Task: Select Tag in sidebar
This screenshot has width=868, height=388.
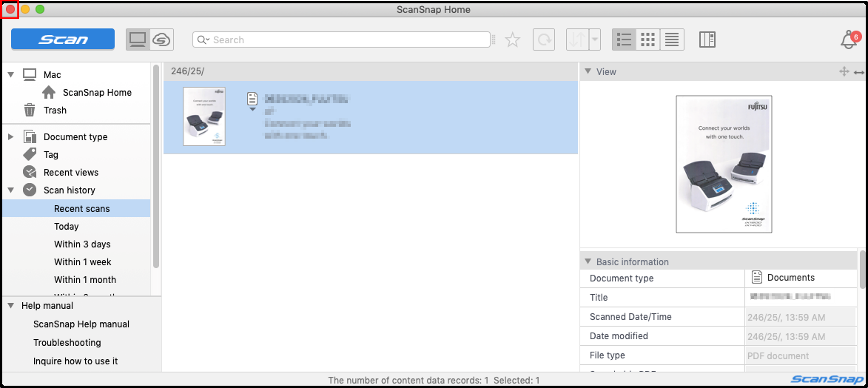Action: [x=51, y=155]
